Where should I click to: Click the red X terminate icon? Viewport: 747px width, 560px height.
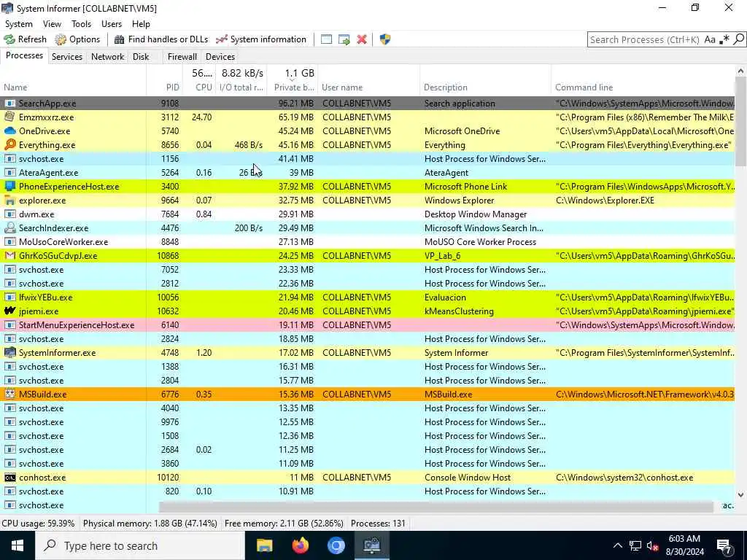[362, 39]
